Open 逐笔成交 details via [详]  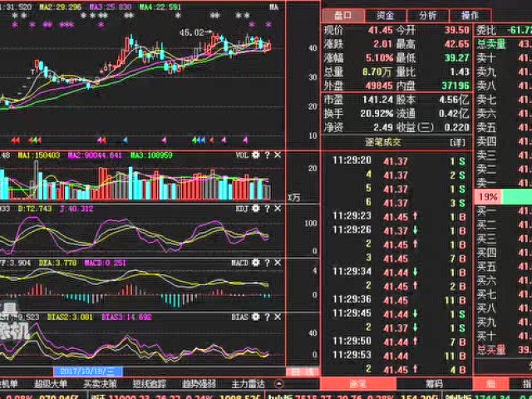[457, 142]
